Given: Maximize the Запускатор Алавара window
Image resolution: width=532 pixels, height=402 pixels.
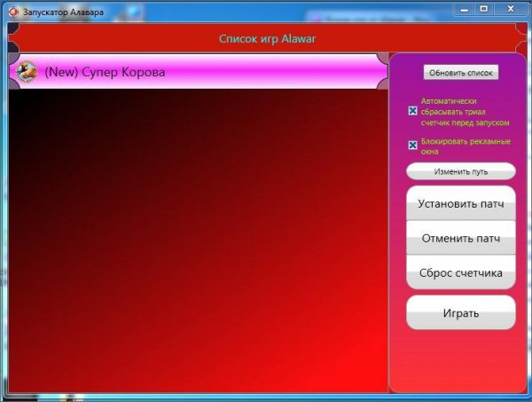Looking at the screenshot, I should [x=484, y=9].
